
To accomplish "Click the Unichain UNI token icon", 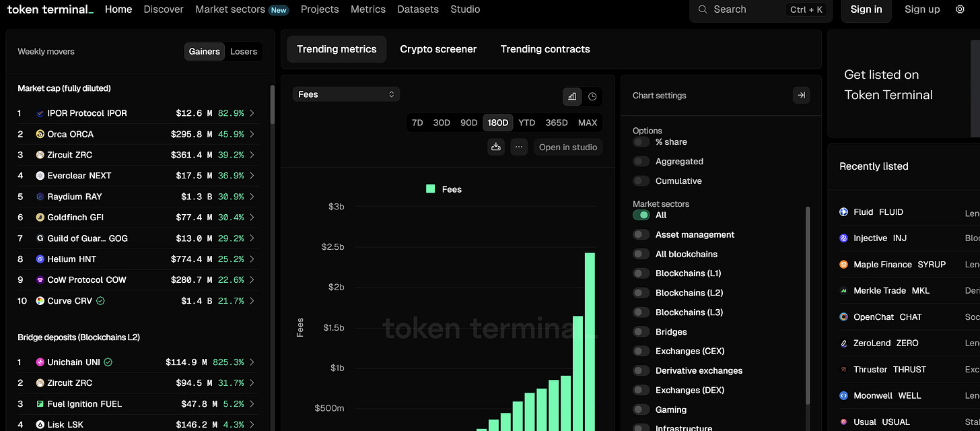I will (40, 362).
